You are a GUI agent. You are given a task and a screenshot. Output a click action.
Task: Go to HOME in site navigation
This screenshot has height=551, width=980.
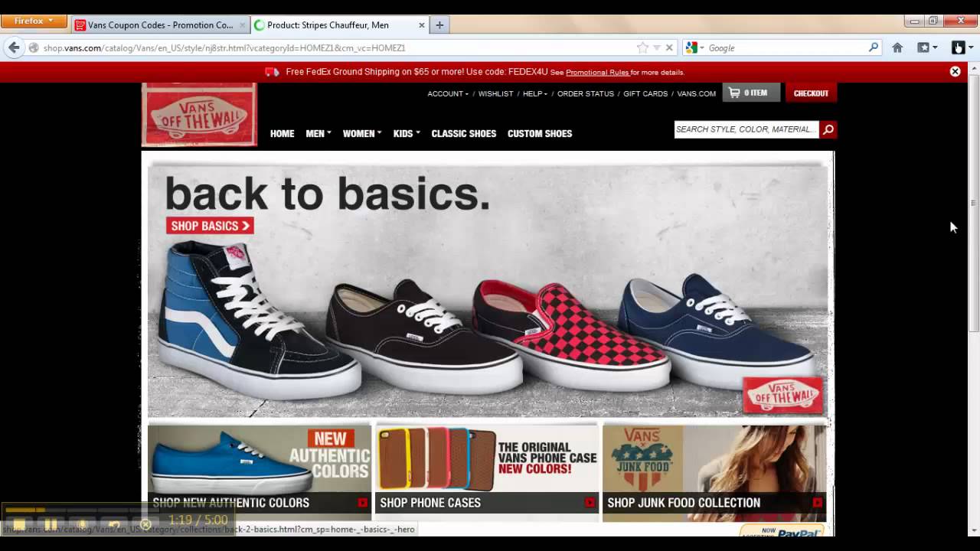click(x=282, y=133)
